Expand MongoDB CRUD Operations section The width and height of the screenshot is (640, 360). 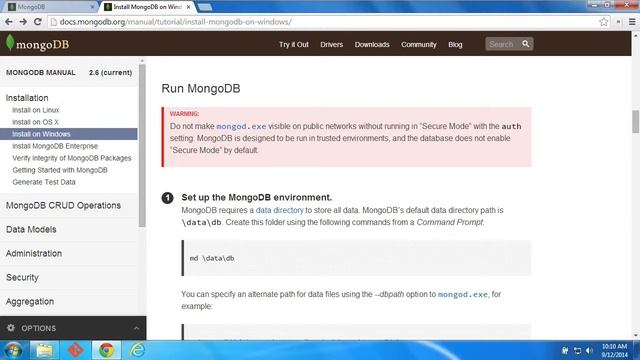63,205
